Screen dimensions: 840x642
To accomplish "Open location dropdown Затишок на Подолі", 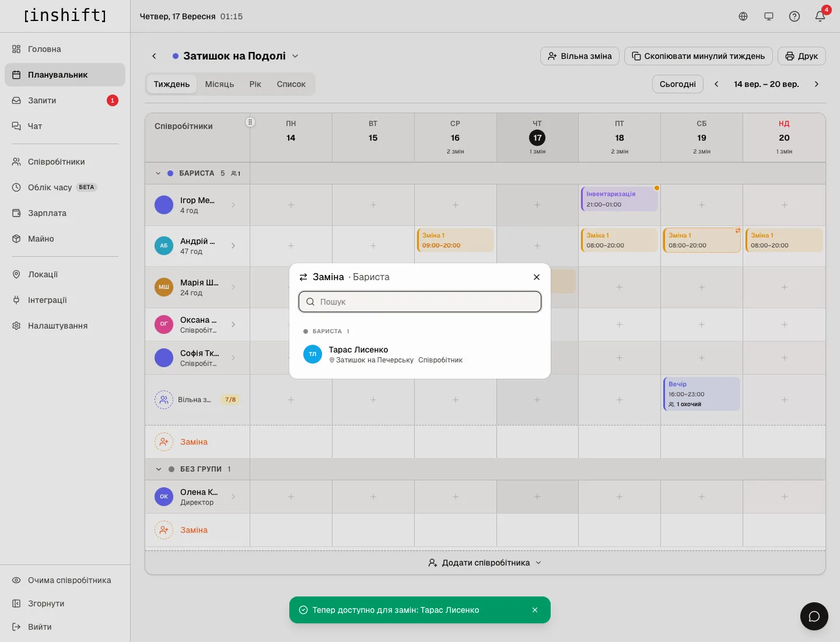I will tap(236, 56).
